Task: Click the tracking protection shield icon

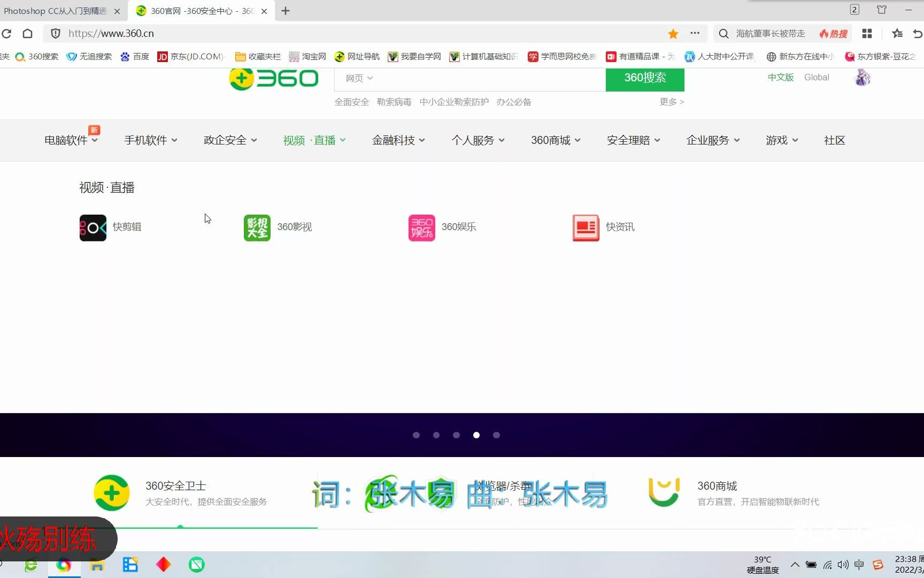Action: click(x=55, y=33)
